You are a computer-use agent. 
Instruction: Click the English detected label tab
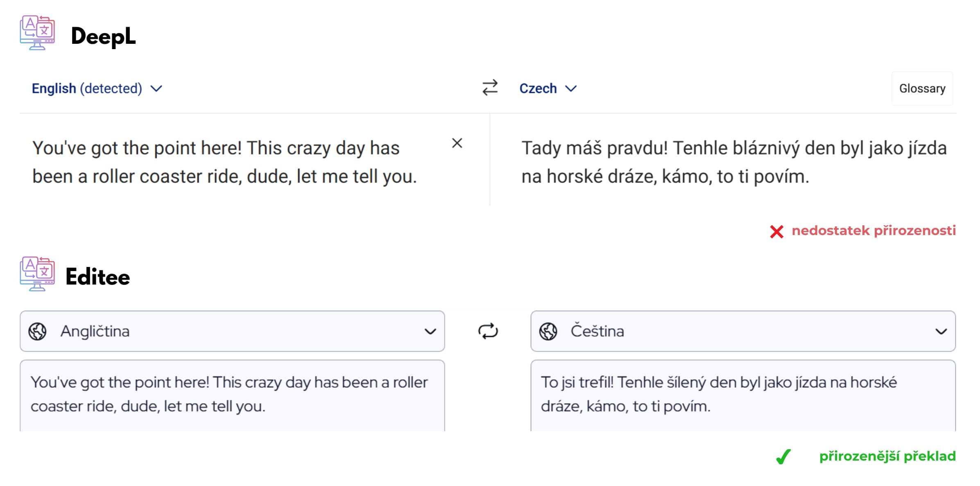[x=96, y=88]
